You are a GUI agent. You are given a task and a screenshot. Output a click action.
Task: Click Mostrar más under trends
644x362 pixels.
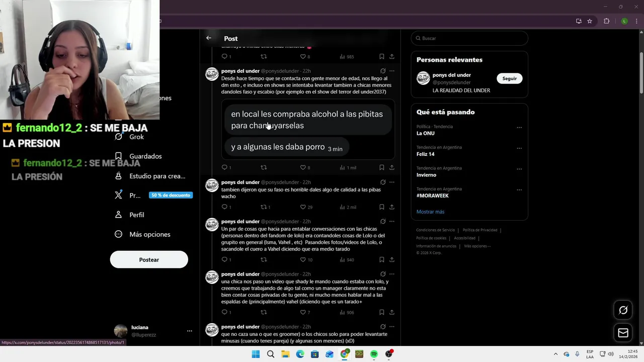430,212
